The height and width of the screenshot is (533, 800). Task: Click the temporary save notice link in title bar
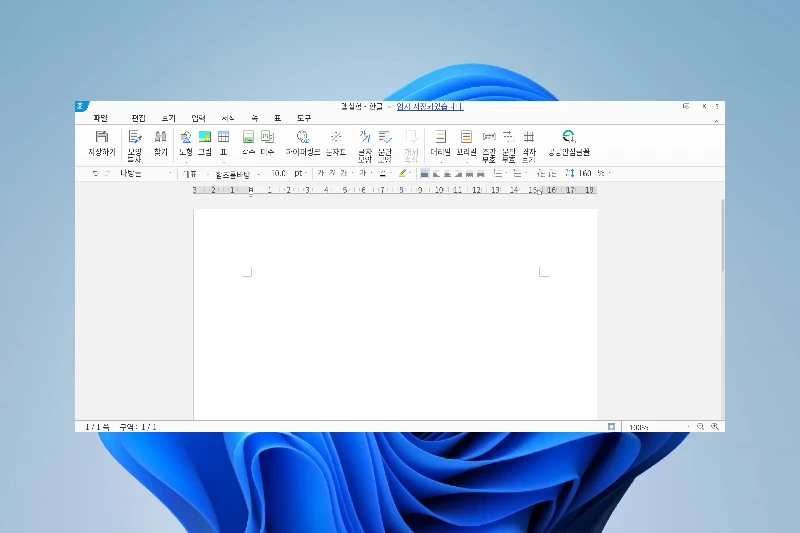coord(430,106)
